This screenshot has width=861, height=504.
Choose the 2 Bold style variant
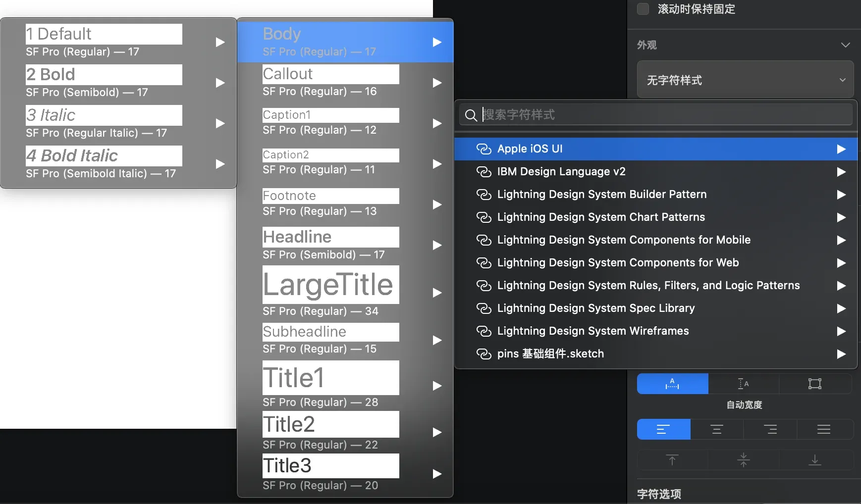118,83
